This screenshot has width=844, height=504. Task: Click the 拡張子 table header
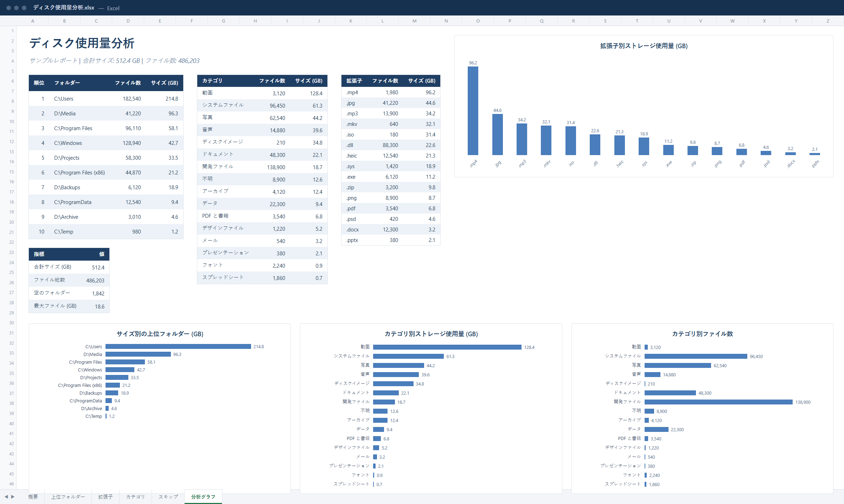point(354,81)
